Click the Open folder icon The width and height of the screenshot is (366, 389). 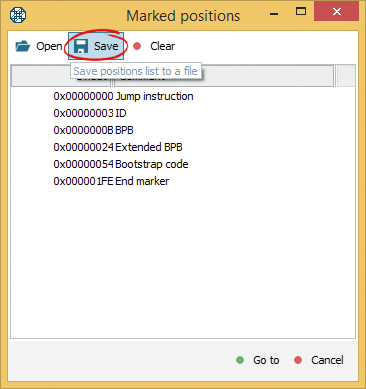[x=23, y=46]
